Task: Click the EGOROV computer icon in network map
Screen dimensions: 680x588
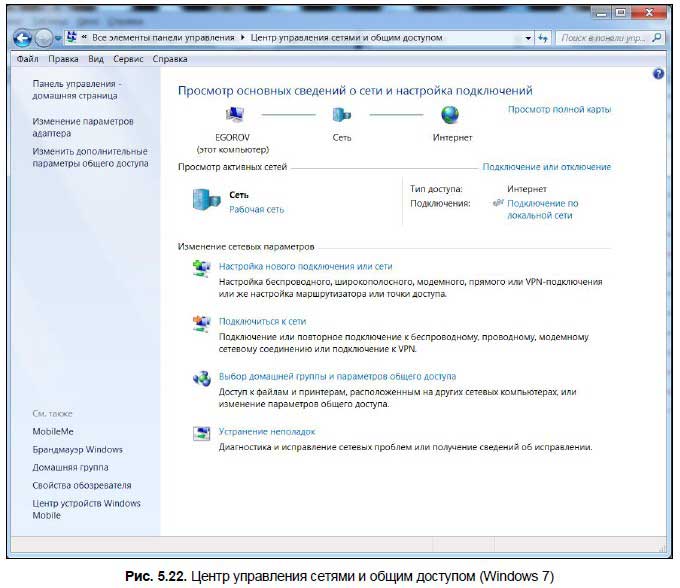Action: (x=235, y=114)
